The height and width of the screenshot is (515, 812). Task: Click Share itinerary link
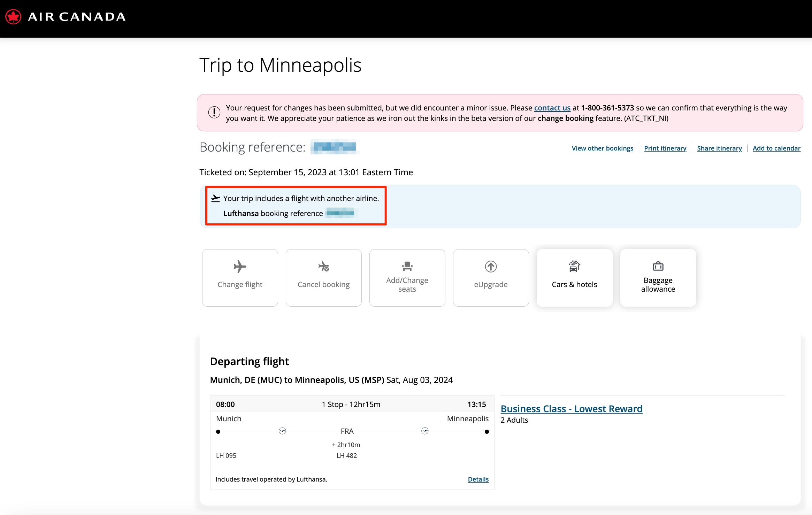coord(719,148)
